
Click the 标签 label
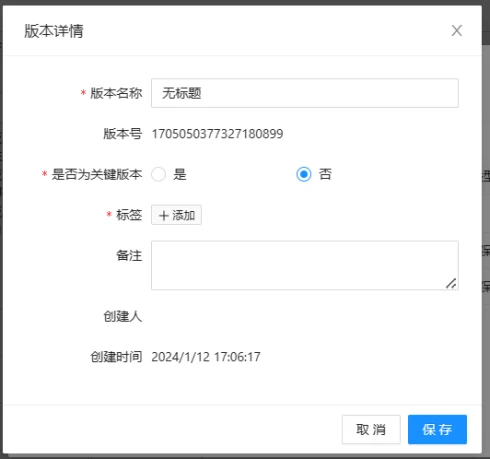click(129, 215)
